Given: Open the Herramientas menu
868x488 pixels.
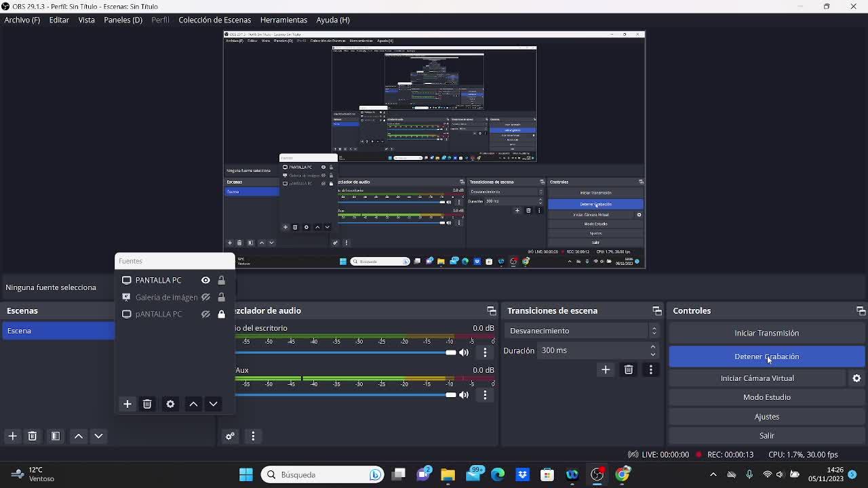Looking at the screenshot, I should point(283,20).
